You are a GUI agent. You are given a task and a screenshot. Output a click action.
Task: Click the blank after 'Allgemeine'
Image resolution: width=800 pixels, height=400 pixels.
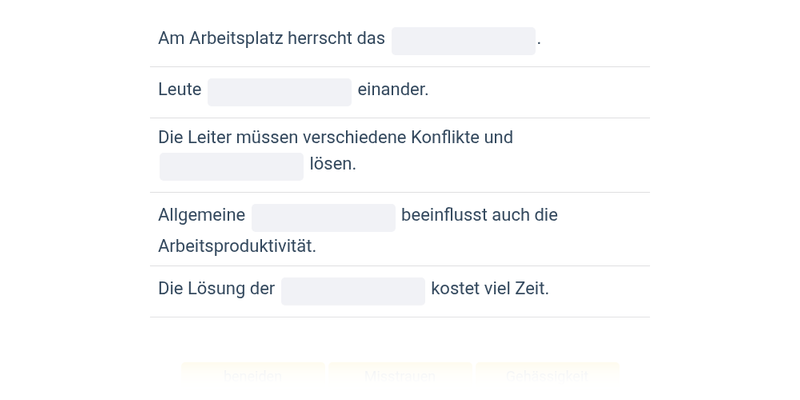(x=323, y=218)
